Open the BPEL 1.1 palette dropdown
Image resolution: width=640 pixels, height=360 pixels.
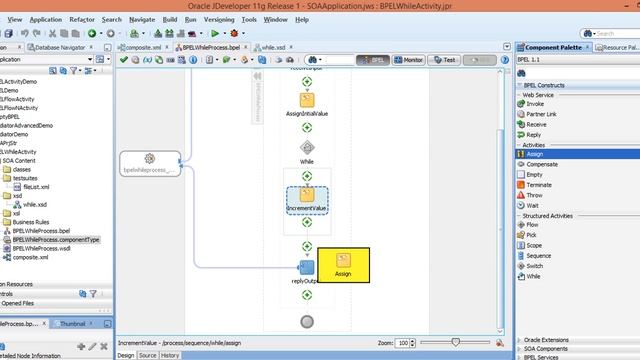[578, 60]
